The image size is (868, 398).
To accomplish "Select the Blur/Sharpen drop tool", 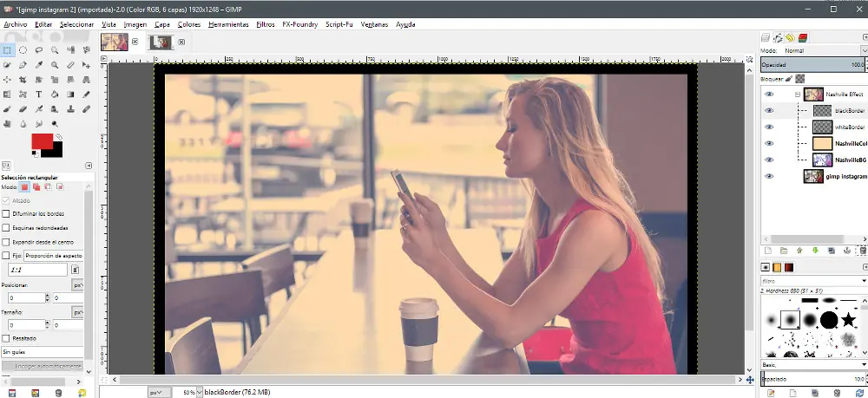I will pyautogui.click(x=23, y=124).
